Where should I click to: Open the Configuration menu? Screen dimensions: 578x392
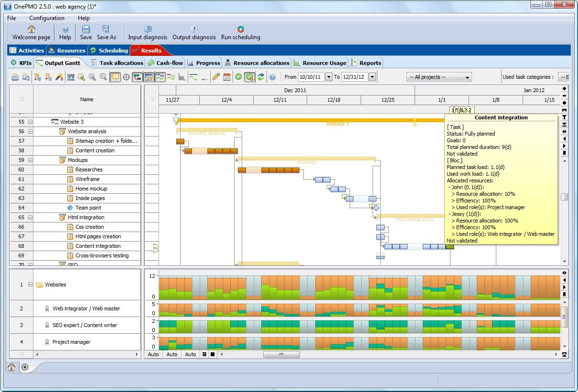(46, 18)
